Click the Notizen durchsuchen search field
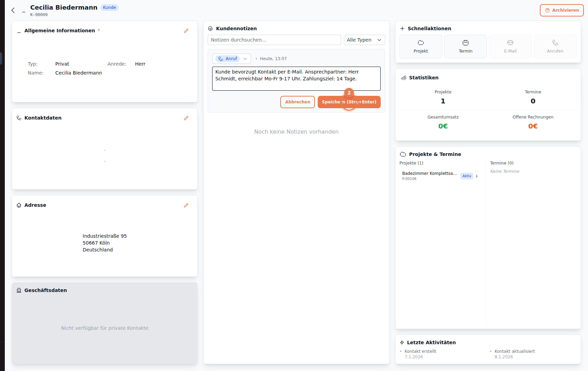The height and width of the screenshot is (371, 588). click(x=274, y=40)
